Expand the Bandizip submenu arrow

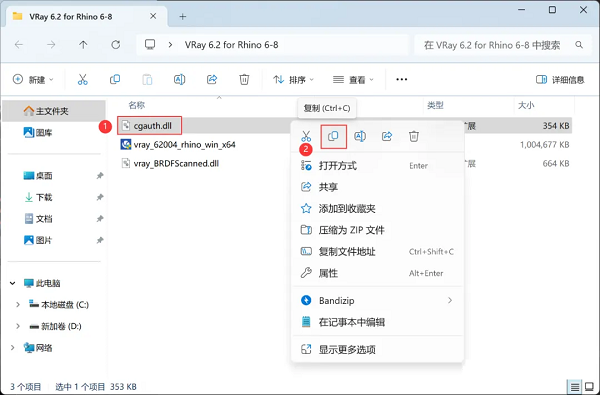(450, 300)
